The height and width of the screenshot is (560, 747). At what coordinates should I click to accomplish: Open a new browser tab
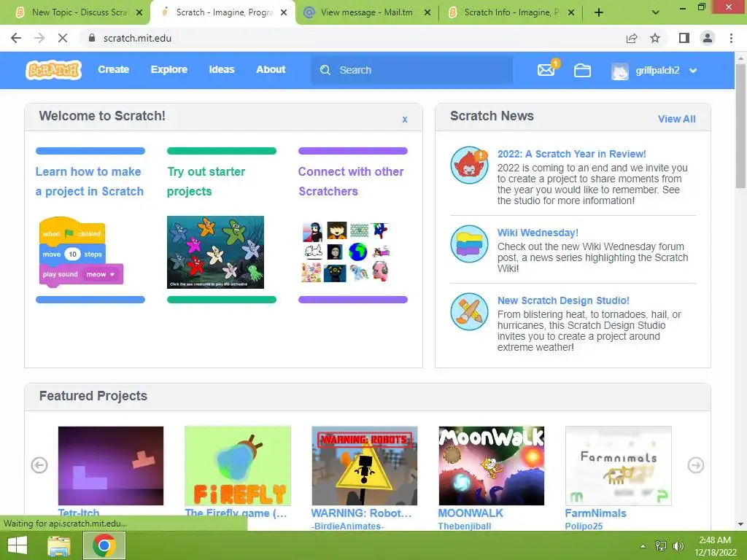coord(599,12)
